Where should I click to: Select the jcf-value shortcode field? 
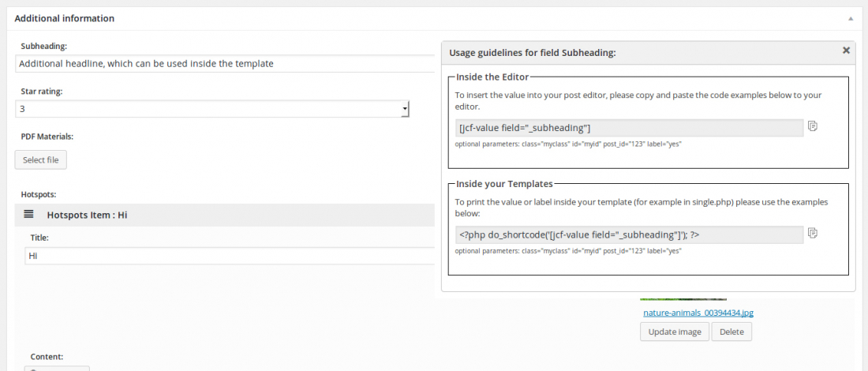click(x=630, y=128)
